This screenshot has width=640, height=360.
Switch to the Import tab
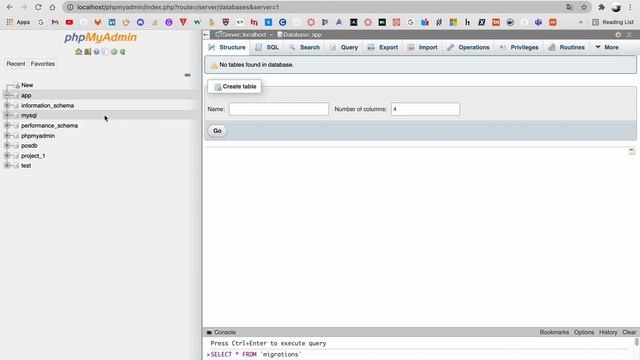tap(422, 47)
